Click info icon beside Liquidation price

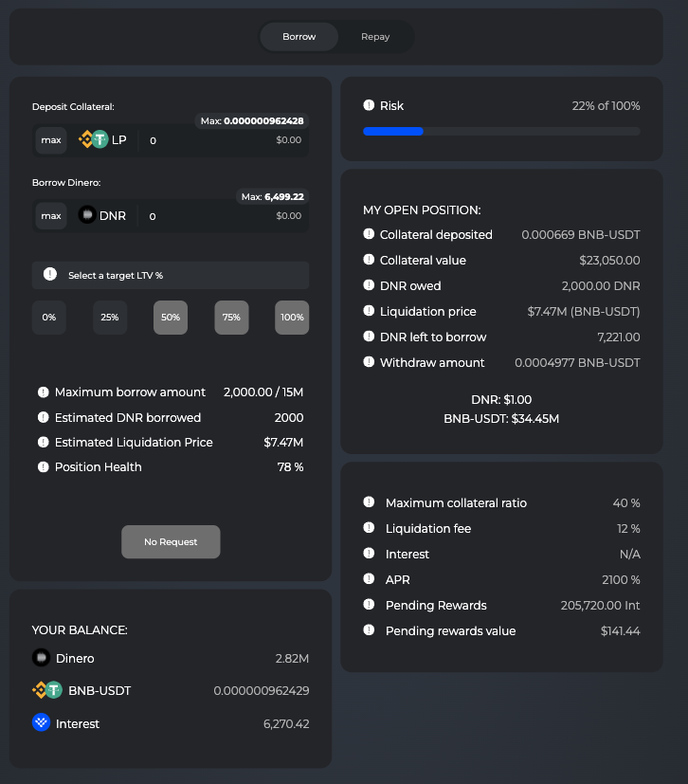[x=369, y=311]
